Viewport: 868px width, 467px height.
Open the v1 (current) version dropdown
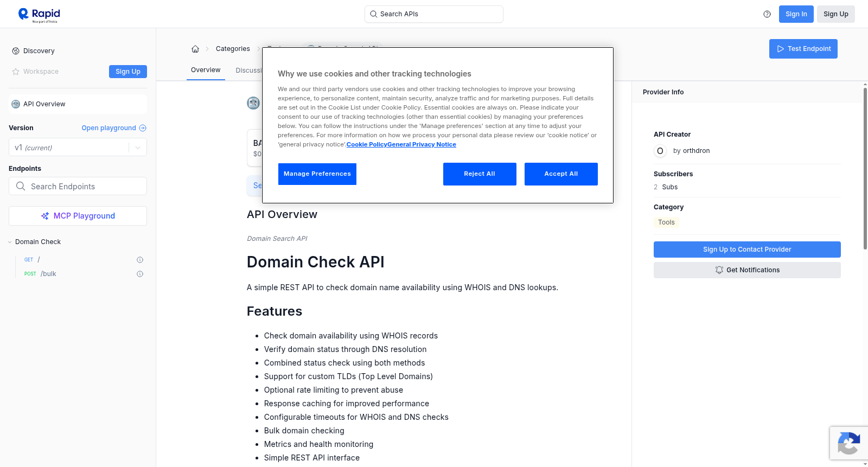[78, 148]
